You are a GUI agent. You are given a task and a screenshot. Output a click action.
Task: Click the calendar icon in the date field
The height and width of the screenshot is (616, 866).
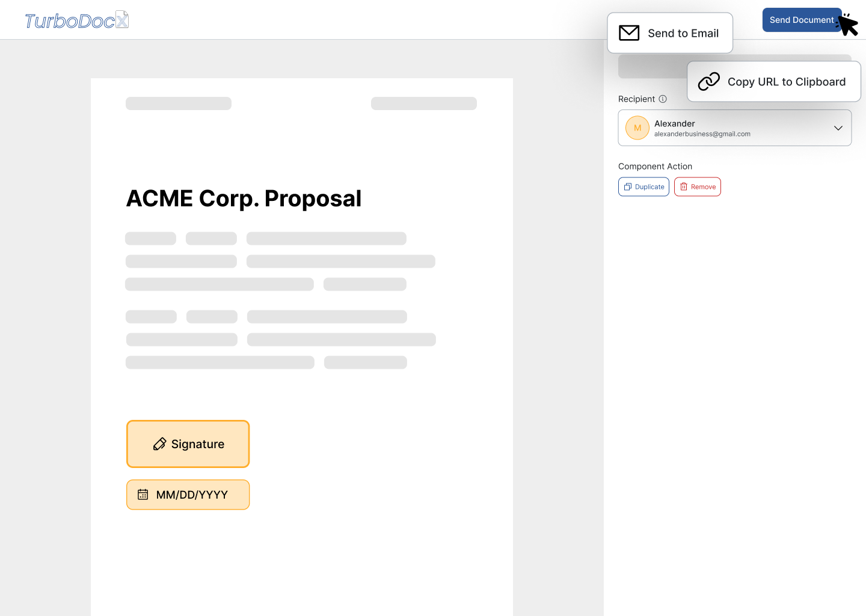[143, 494]
